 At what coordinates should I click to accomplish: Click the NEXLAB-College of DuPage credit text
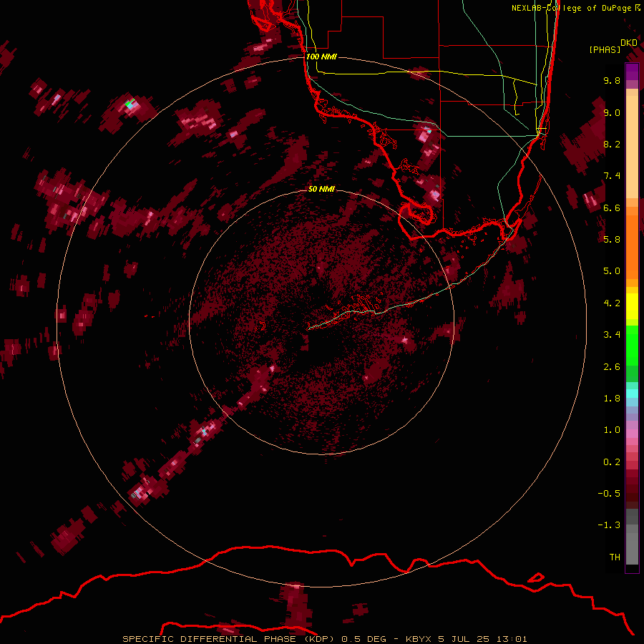point(572,8)
